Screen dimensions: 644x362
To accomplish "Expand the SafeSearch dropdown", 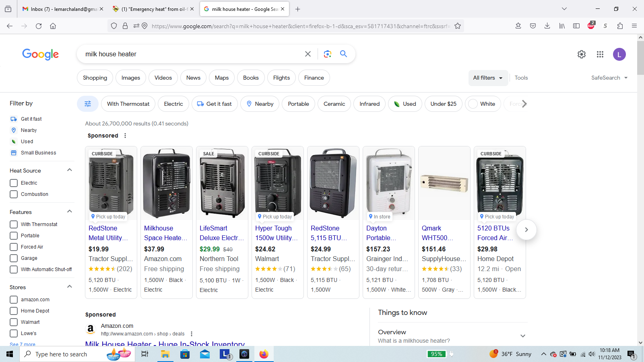I will click(x=609, y=78).
